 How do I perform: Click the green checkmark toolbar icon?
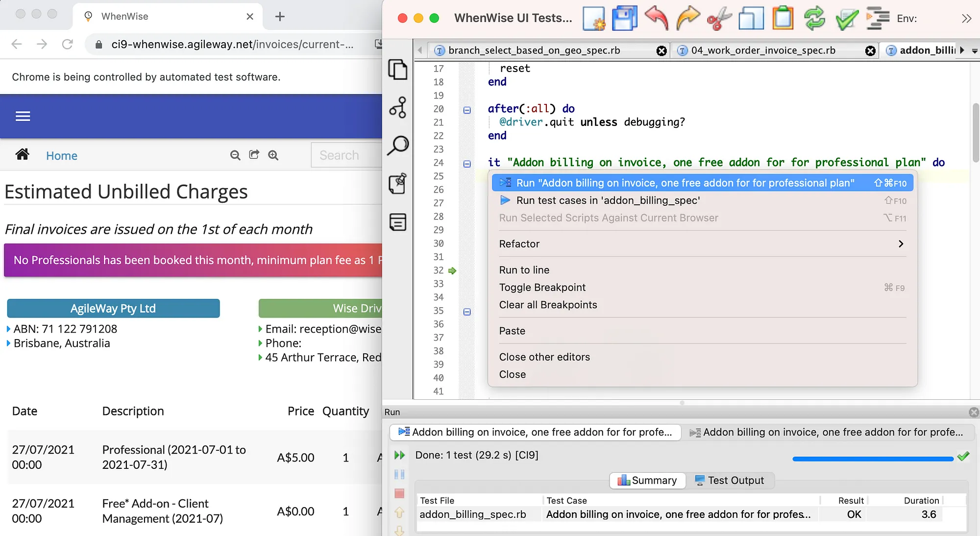coord(846,19)
